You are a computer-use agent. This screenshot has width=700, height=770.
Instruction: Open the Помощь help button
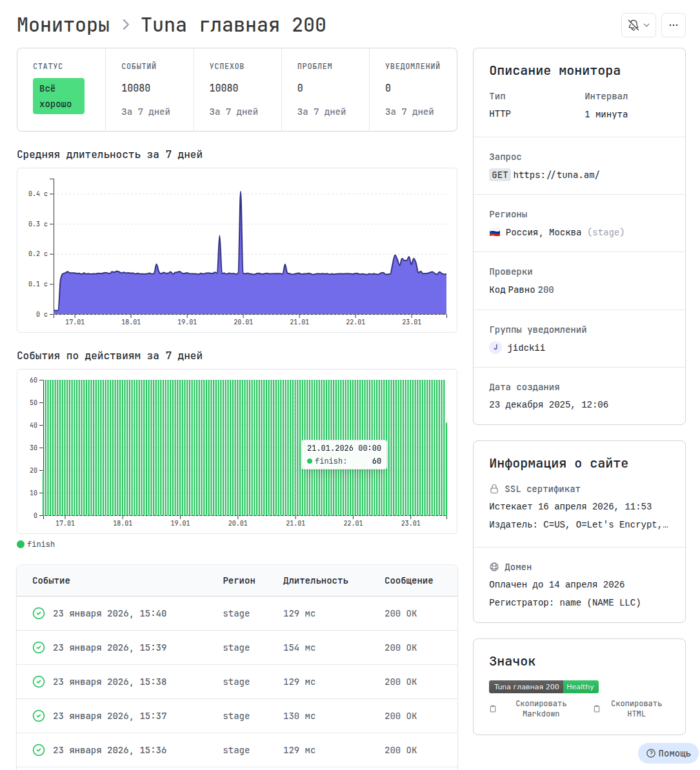point(668,753)
